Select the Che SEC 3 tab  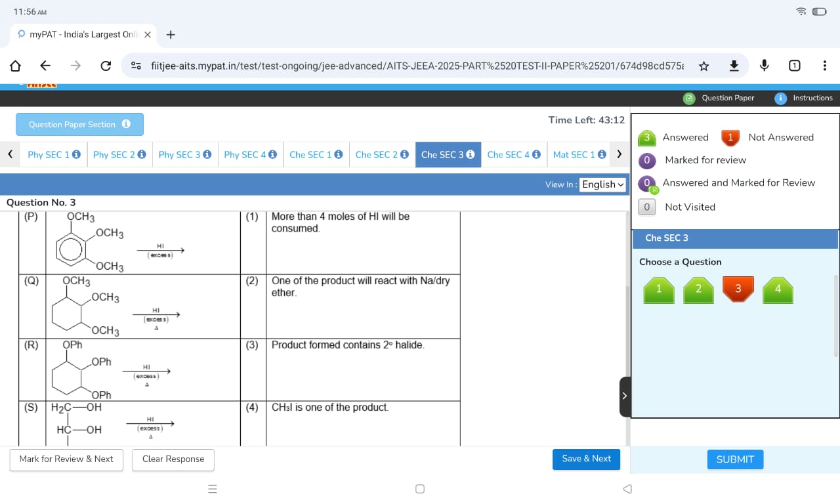click(x=448, y=154)
